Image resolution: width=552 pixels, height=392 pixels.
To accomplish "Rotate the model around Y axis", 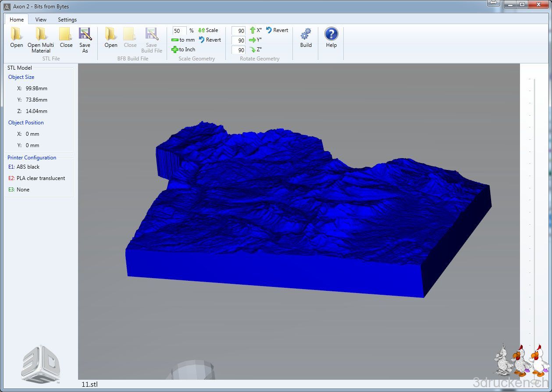I will click(256, 40).
